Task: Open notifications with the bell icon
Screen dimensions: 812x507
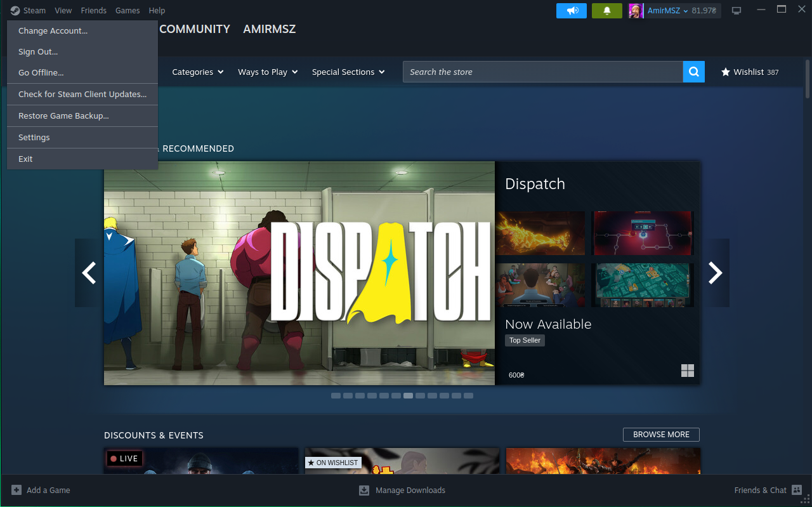Action: pyautogui.click(x=606, y=11)
